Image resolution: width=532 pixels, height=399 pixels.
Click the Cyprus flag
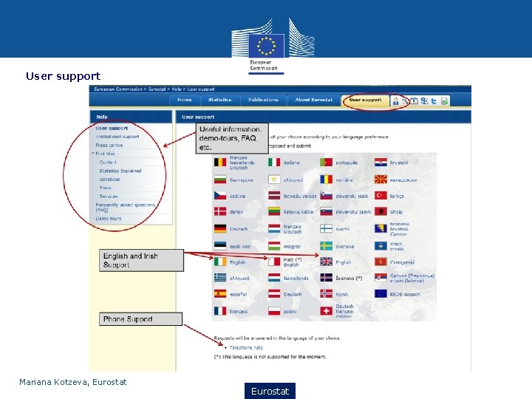274,180
